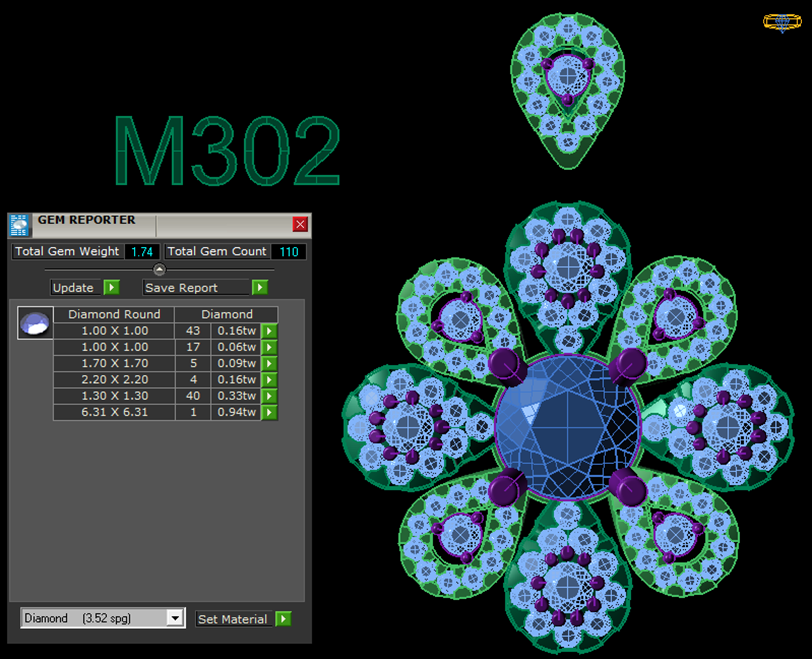This screenshot has height=659, width=812.
Task: Click green arrow next to Update
Action: pyautogui.click(x=112, y=288)
